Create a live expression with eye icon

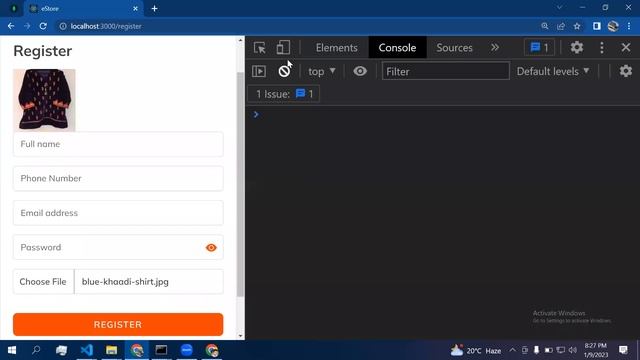point(360,71)
